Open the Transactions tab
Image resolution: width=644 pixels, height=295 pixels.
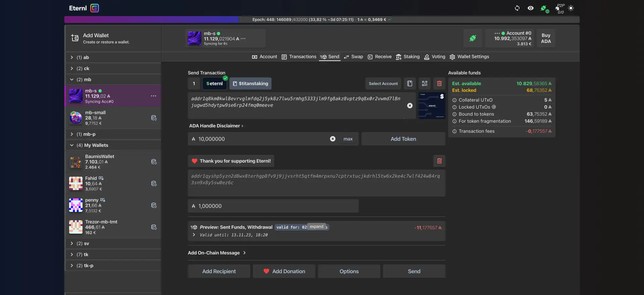coord(299,57)
